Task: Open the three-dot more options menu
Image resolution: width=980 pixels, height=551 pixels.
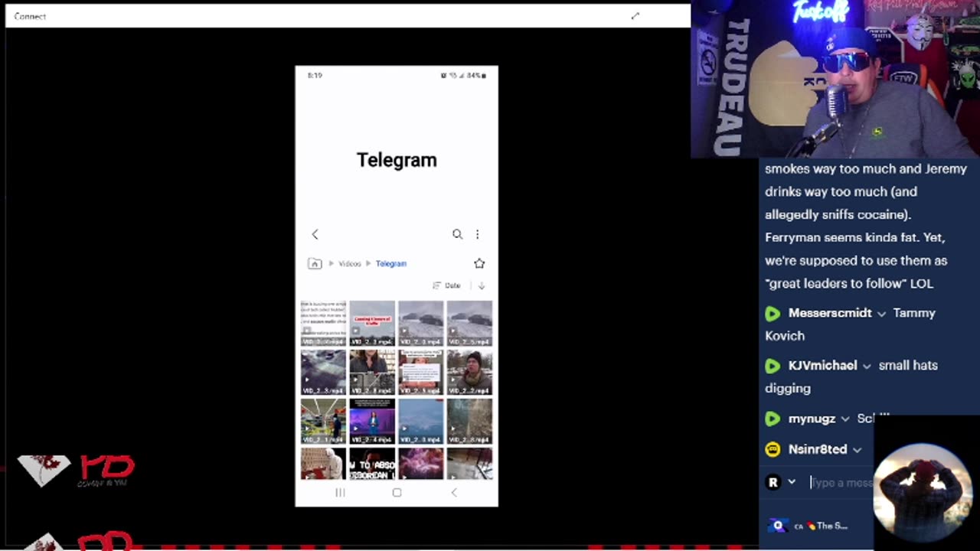Action: [x=477, y=234]
